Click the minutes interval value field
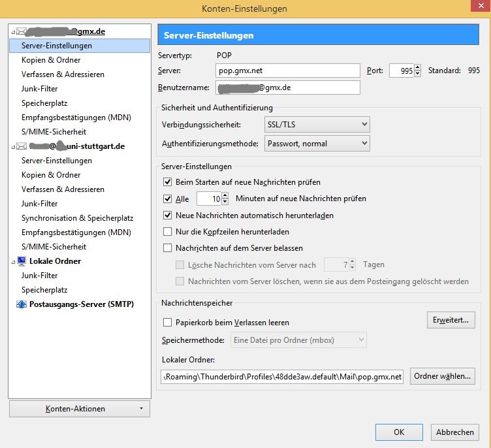This screenshot has height=448, width=491. pyautogui.click(x=209, y=199)
